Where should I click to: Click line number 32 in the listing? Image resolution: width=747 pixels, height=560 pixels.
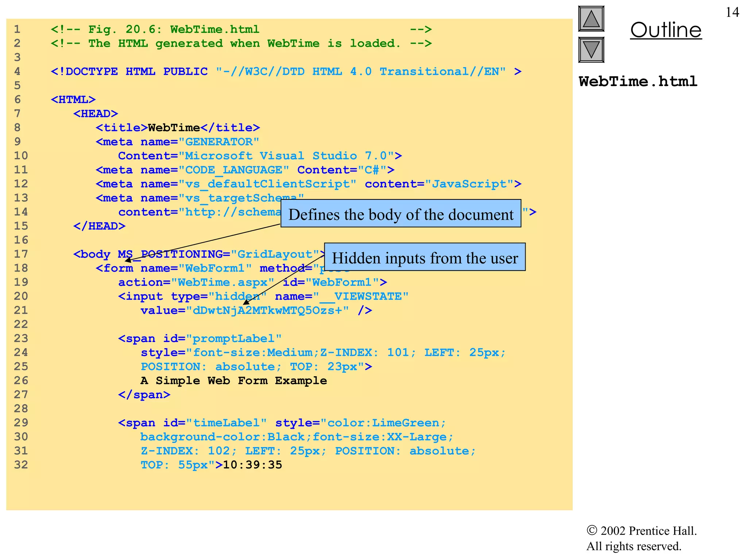click(x=21, y=465)
